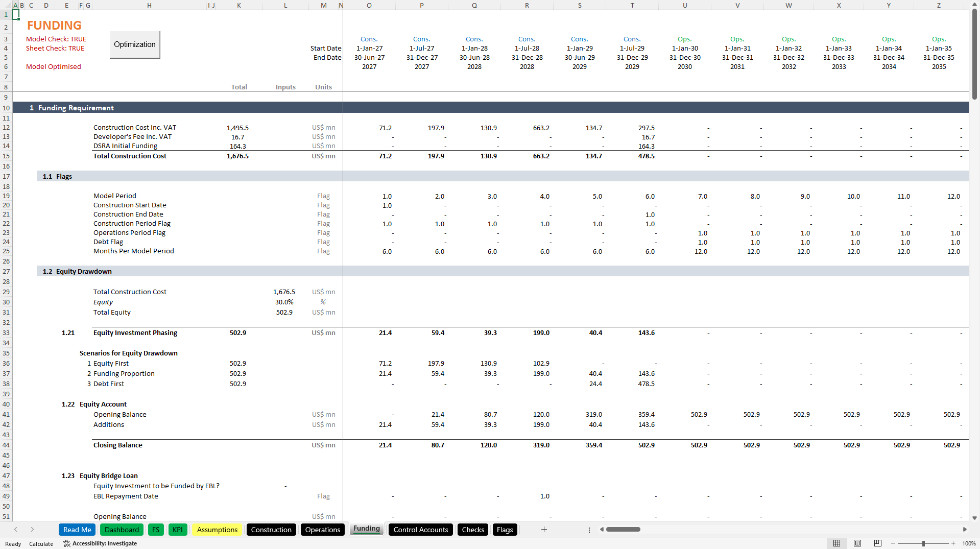The width and height of the screenshot is (980, 549).
Task: Click tab bar options three-dot handle
Action: pyautogui.click(x=589, y=530)
